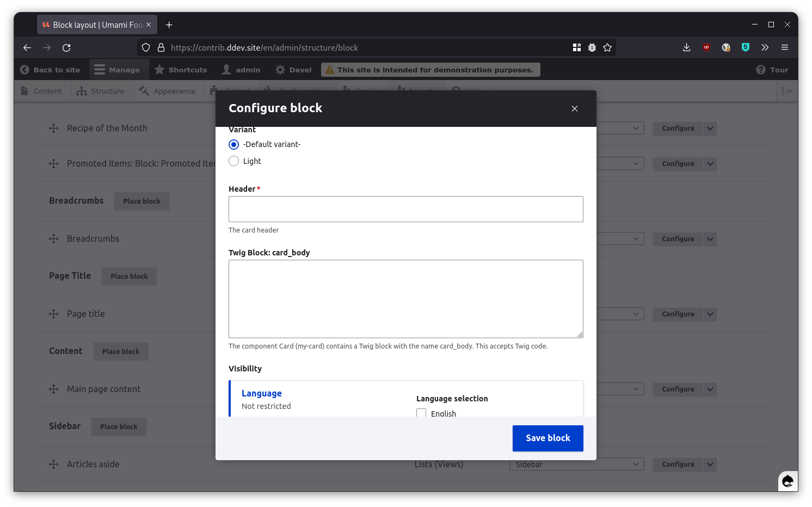
Task: Click the Appearance paintbrush icon
Action: pos(144,91)
